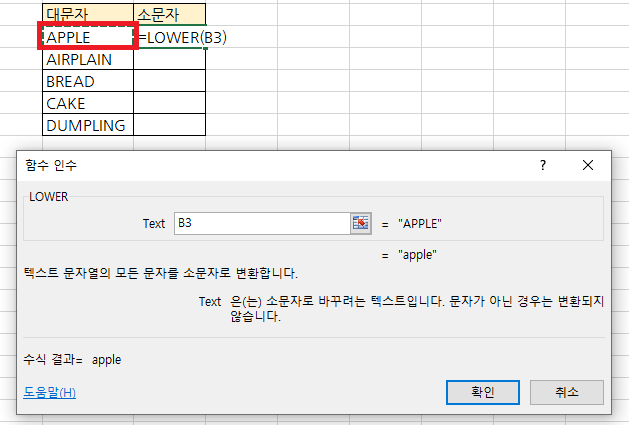The height and width of the screenshot is (425, 629).
Task: Click the Text input field containing B3
Action: tap(262, 223)
